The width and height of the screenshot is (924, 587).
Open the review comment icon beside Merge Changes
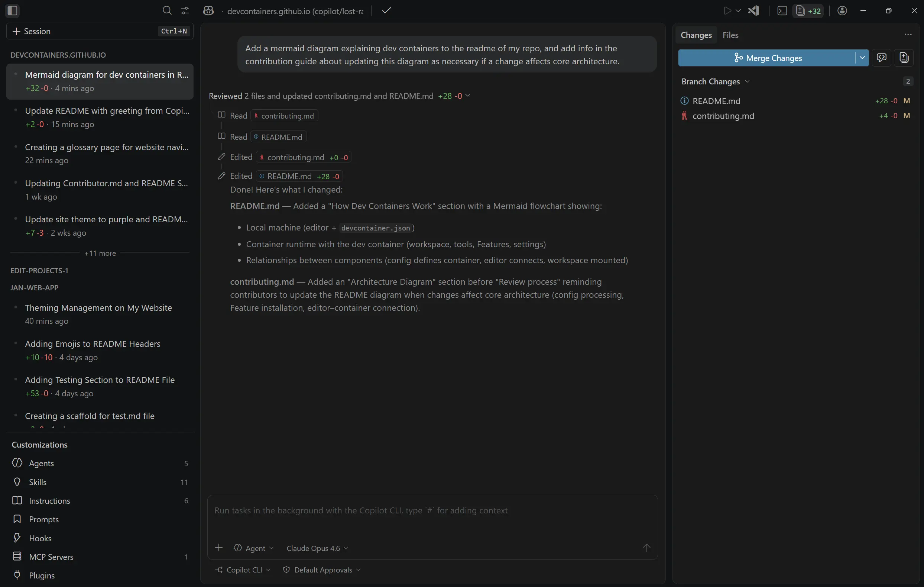pyautogui.click(x=882, y=58)
